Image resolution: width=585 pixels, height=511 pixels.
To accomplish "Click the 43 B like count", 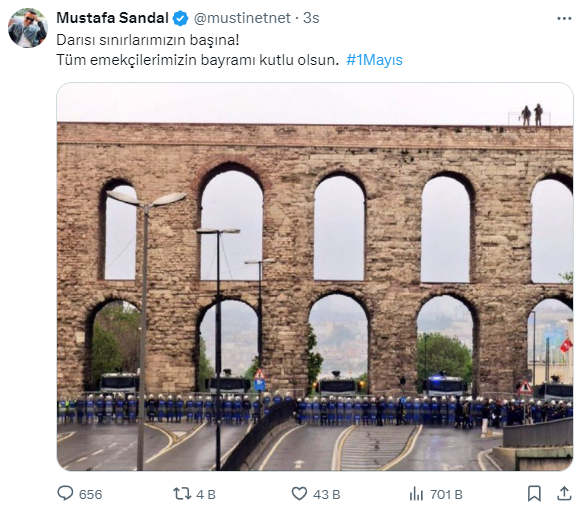I will tap(326, 495).
